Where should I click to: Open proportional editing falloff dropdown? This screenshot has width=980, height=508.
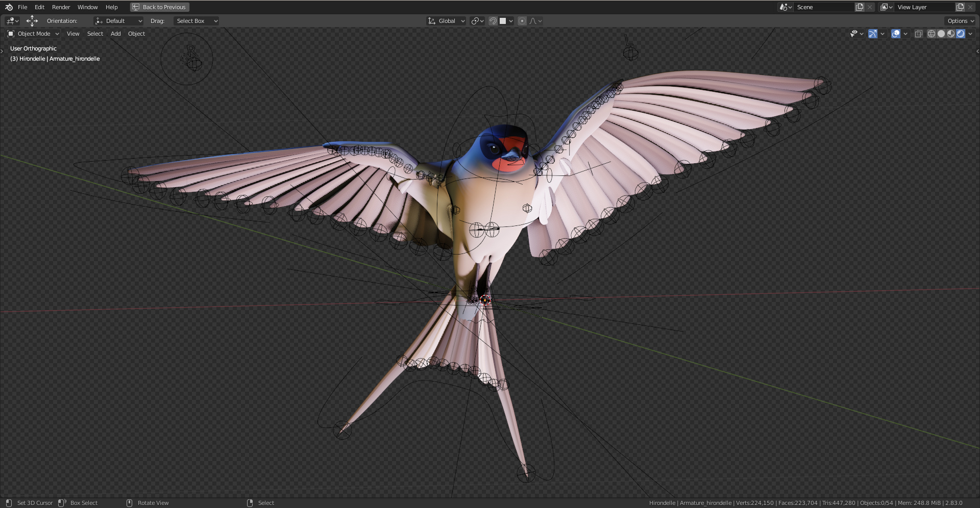point(535,21)
